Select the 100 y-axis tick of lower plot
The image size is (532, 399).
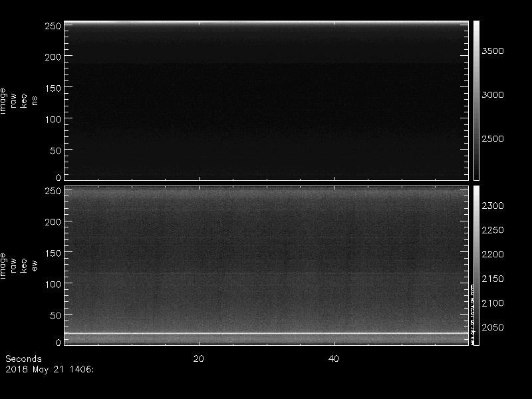click(53, 284)
